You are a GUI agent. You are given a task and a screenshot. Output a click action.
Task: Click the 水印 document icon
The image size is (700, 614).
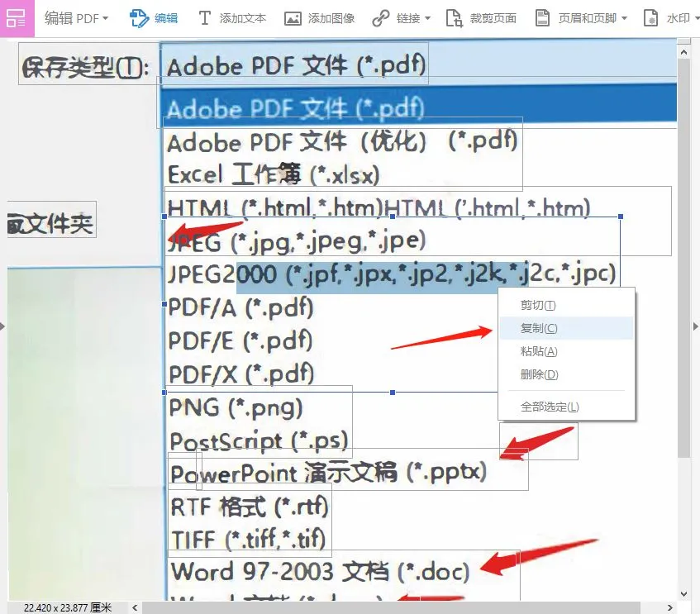650,18
